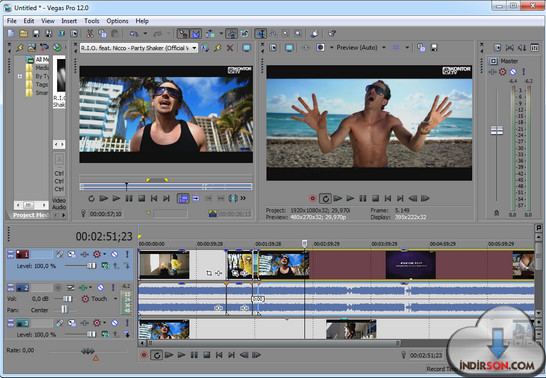Click the What's This help icon
The image size is (546, 378).
click(x=332, y=33)
